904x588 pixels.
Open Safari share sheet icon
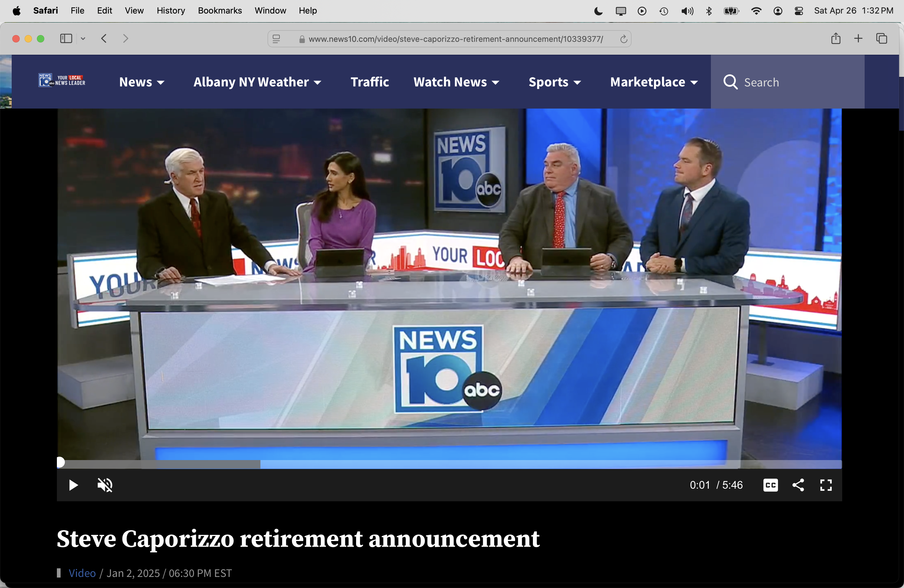(836, 38)
